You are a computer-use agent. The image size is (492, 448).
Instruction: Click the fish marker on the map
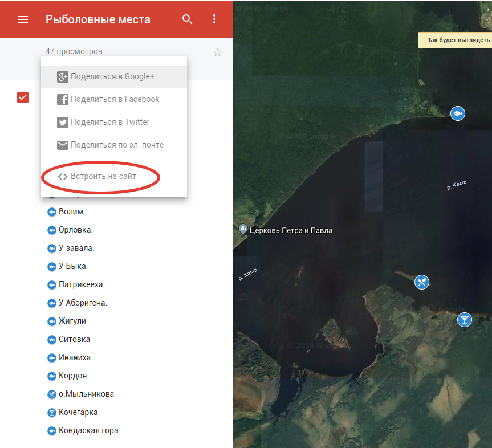[x=457, y=113]
